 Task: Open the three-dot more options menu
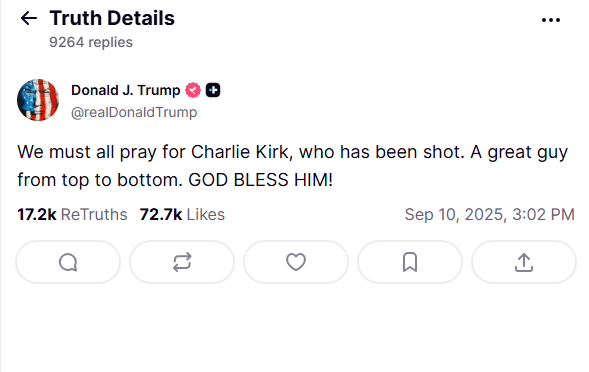click(x=551, y=20)
